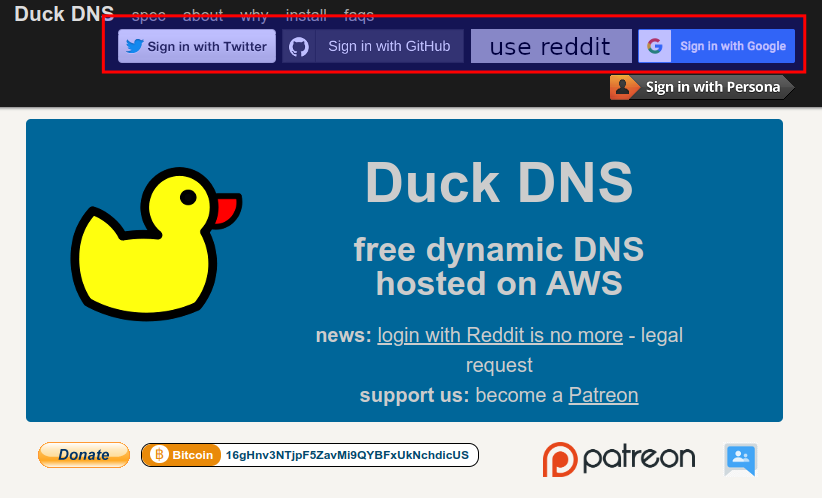This screenshot has width=822, height=498.
Task: Click the blue community chat icon
Action: click(x=740, y=459)
